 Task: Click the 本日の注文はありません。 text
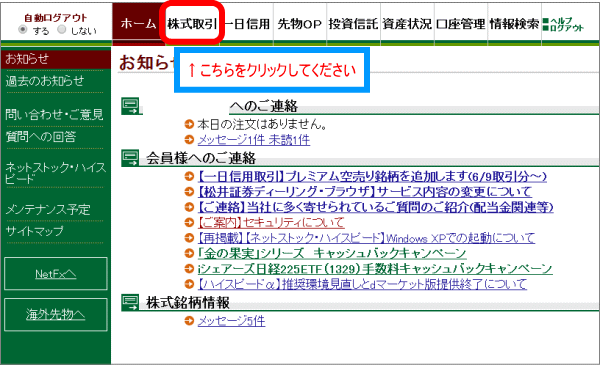(262, 124)
